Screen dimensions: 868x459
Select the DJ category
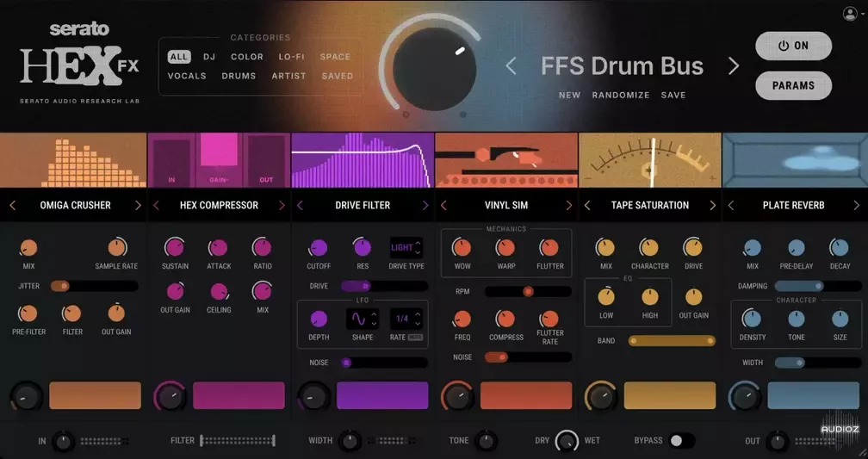click(209, 57)
